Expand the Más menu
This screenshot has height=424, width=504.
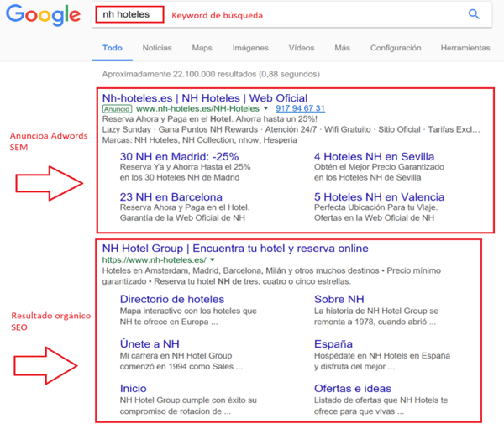click(x=342, y=49)
